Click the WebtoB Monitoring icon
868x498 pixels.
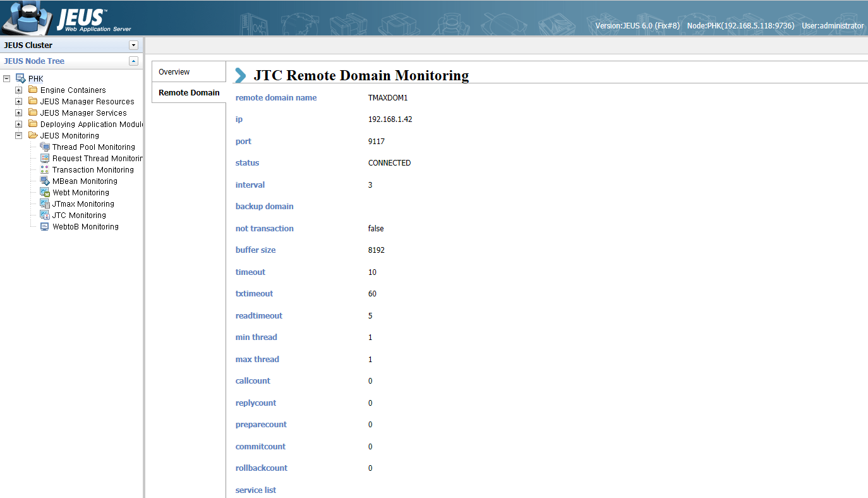[x=44, y=226]
